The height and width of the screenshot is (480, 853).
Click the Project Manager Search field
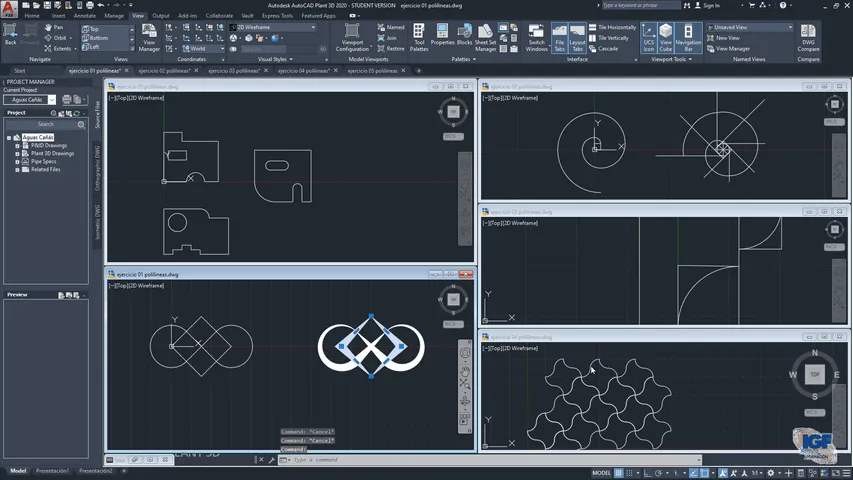coord(46,125)
